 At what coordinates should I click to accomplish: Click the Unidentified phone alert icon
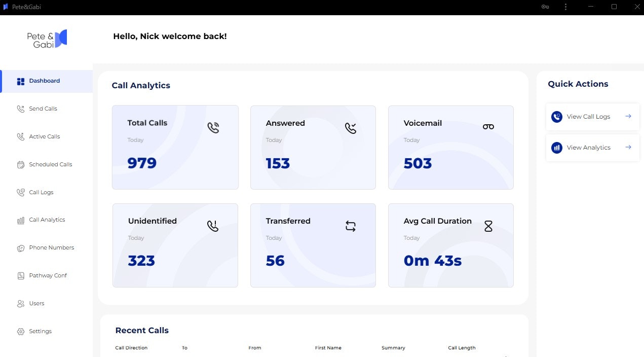[x=213, y=226]
